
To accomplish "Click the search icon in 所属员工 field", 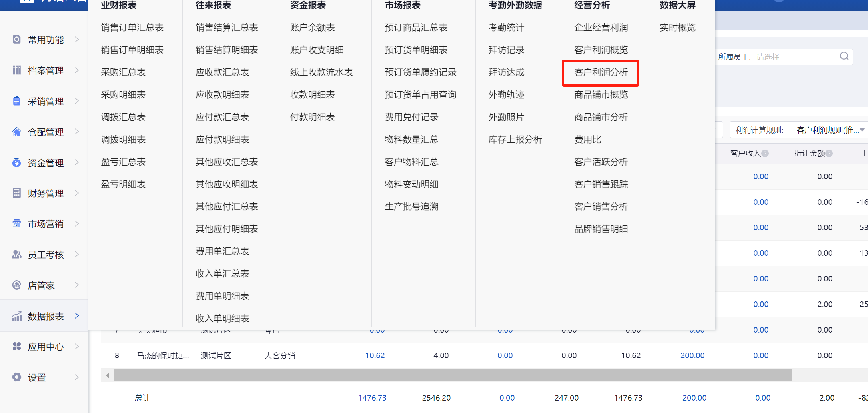I will [844, 56].
